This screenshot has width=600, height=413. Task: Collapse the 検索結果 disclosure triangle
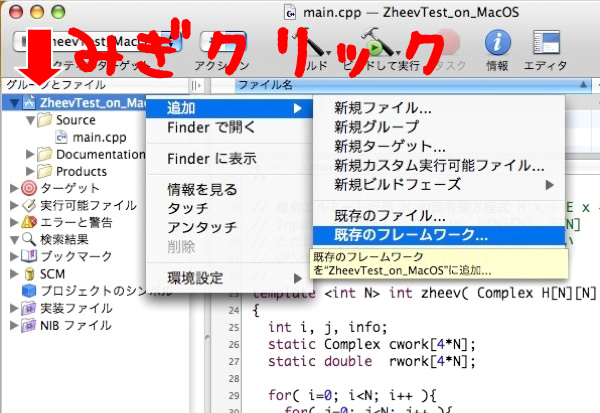15,240
